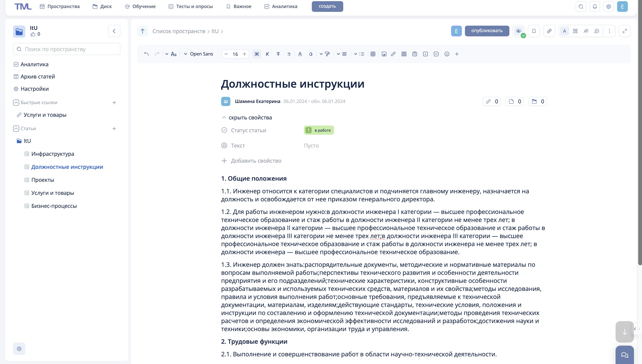This screenshot has height=364, width=642.
Task: Toggle the bookmark icon
Action: click(534, 31)
